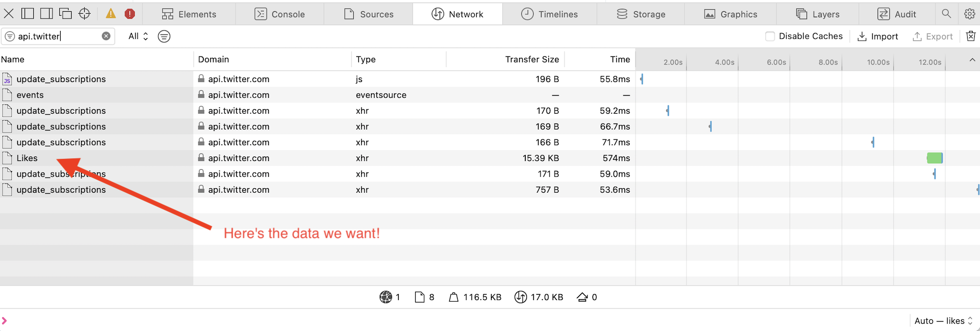Select the Likes request row
980x331 pixels.
tap(27, 158)
